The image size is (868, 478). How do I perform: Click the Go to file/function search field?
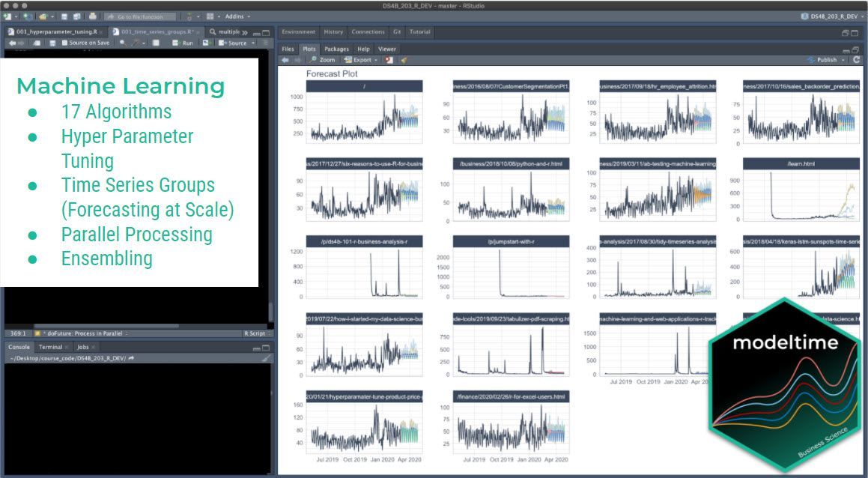coord(139,16)
